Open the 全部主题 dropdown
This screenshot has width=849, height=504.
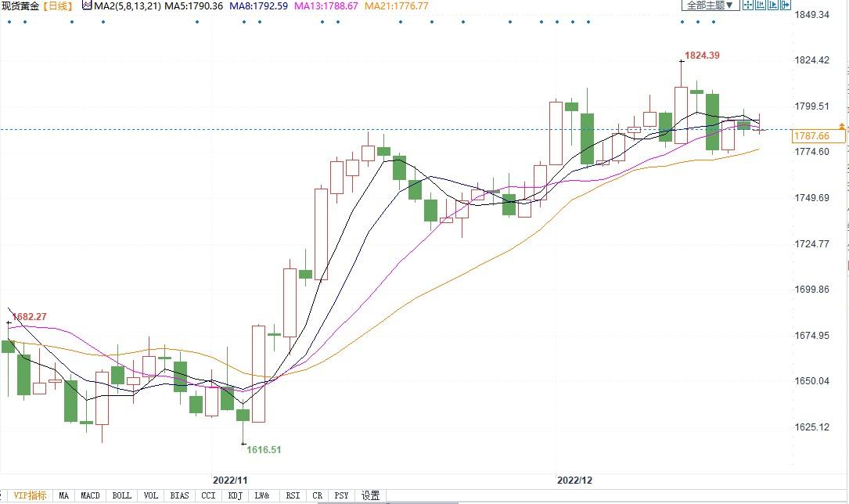click(x=710, y=5)
